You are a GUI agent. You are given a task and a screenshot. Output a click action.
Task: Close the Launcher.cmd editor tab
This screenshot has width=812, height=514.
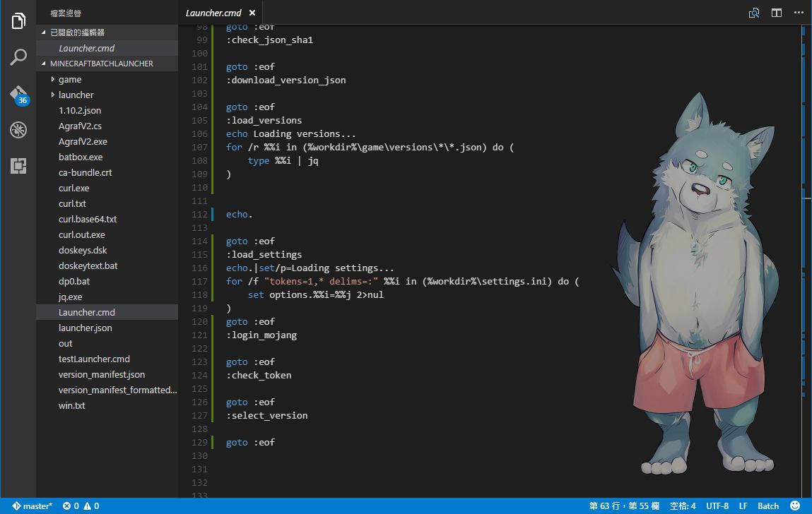252,13
